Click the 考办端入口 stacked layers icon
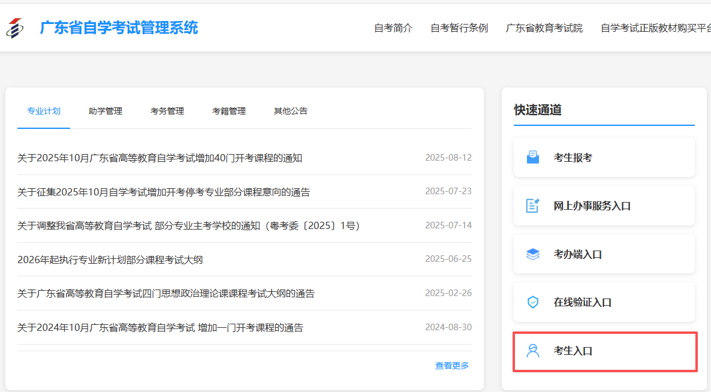Viewport: 711px width, 392px height. click(x=533, y=254)
